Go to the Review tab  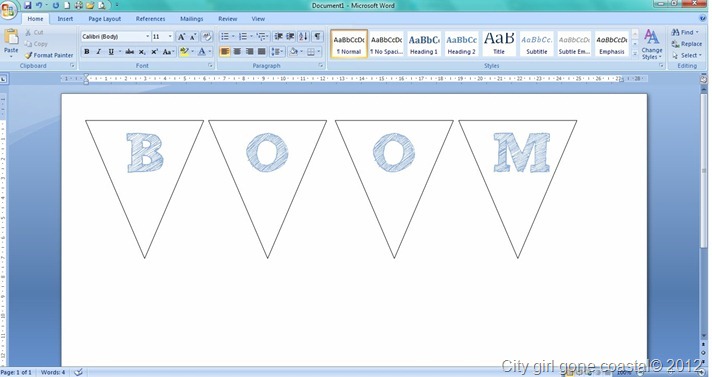click(227, 19)
